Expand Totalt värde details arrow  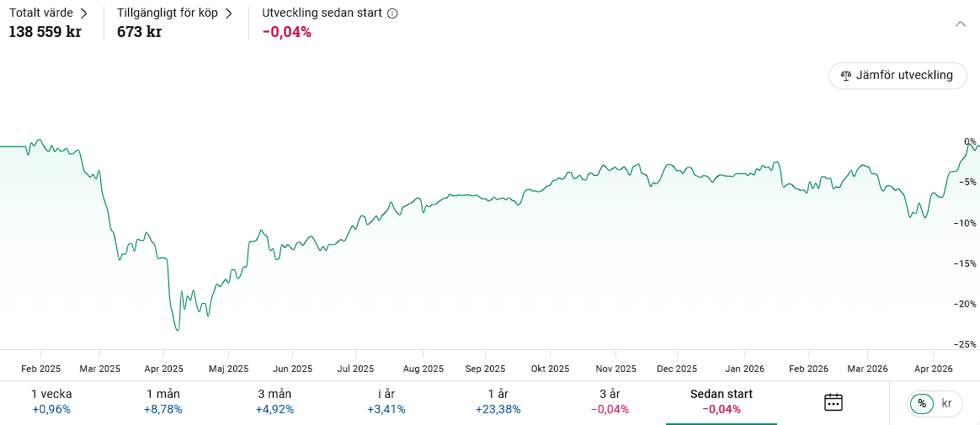click(83, 13)
